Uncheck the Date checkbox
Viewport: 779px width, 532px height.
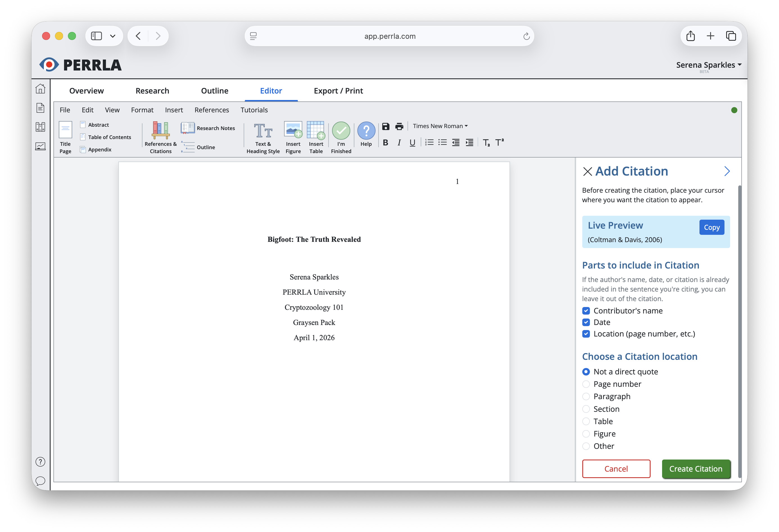(586, 322)
